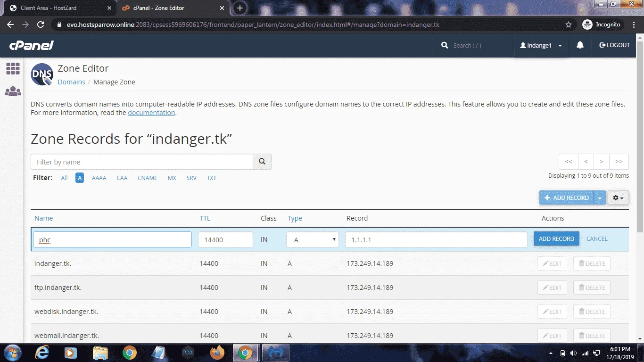Expand the indange1 user menu
The width and height of the screenshot is (644, 362).
click(x=541, y=46)
